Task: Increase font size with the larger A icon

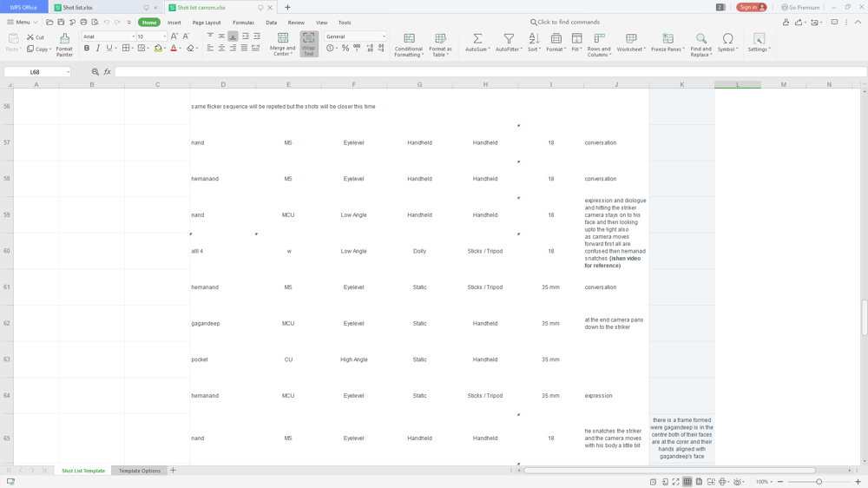Action: click(174, 36)
